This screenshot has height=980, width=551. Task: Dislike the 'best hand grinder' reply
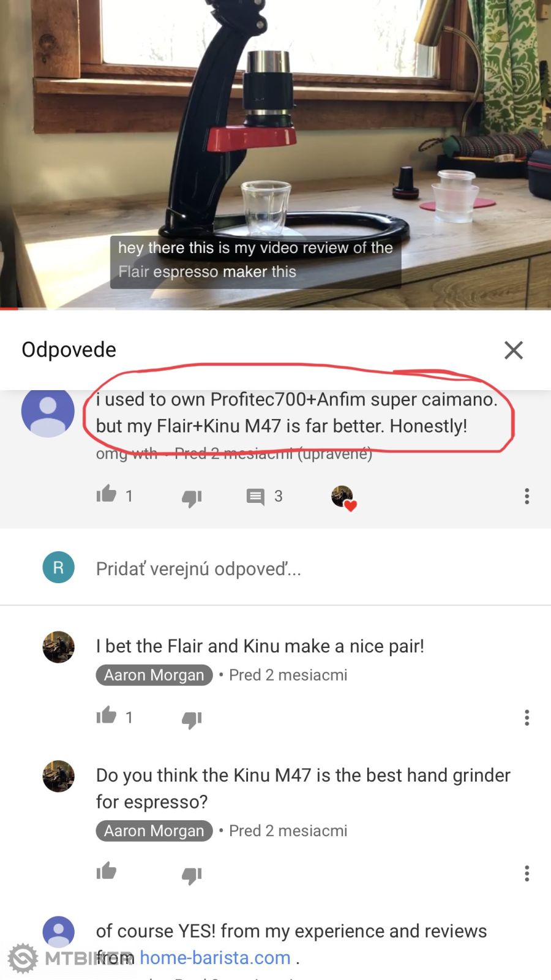pos(192,875)
